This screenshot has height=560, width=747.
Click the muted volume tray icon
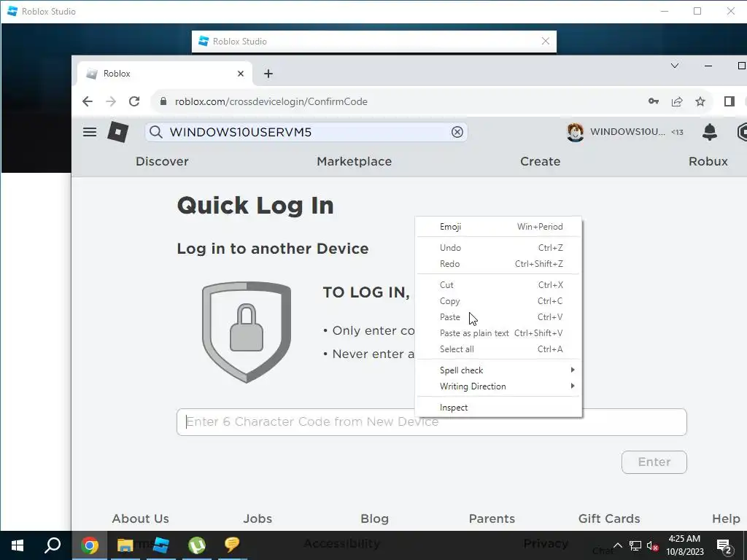652,545
